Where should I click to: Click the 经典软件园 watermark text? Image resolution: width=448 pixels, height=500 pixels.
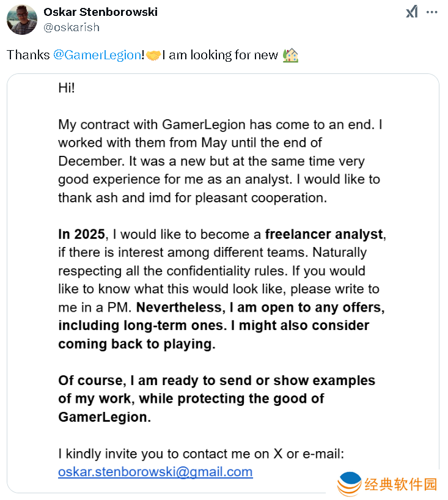(x=401, y=485)
